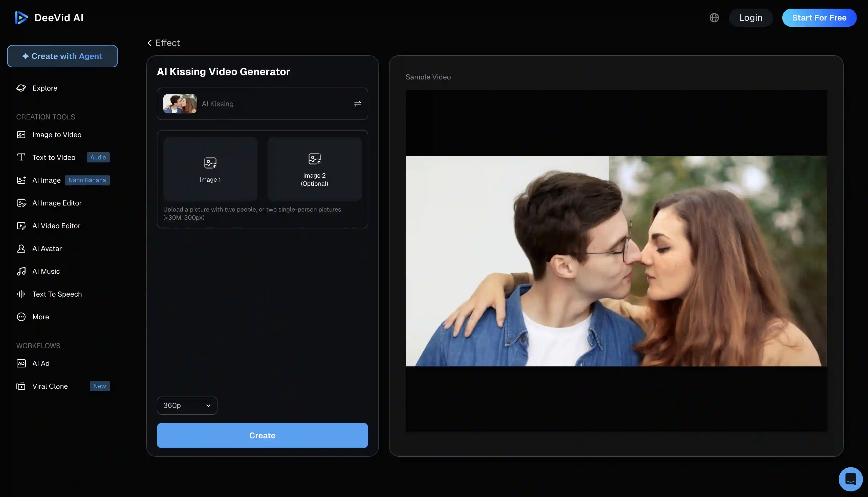
Task: Open the 360p resolution dropdown
Action: (187, 405)
